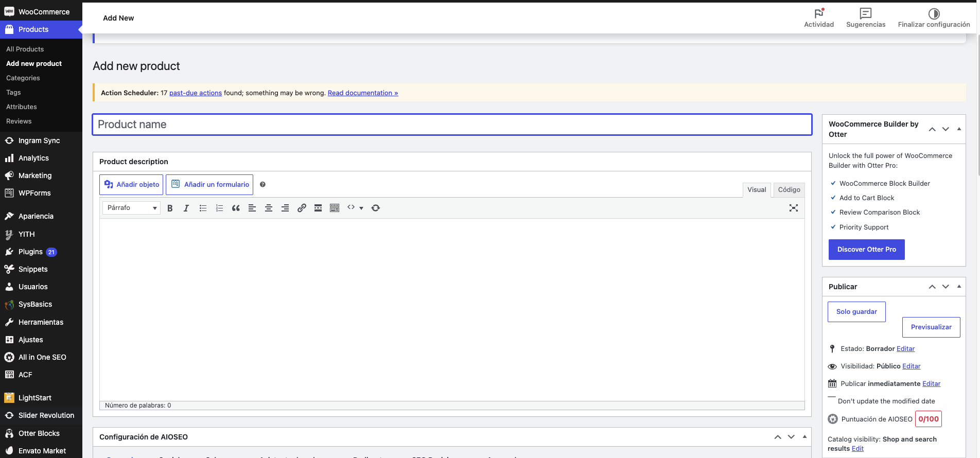
Task: Edit catalog visibility setting
Action: click(857, 449)
